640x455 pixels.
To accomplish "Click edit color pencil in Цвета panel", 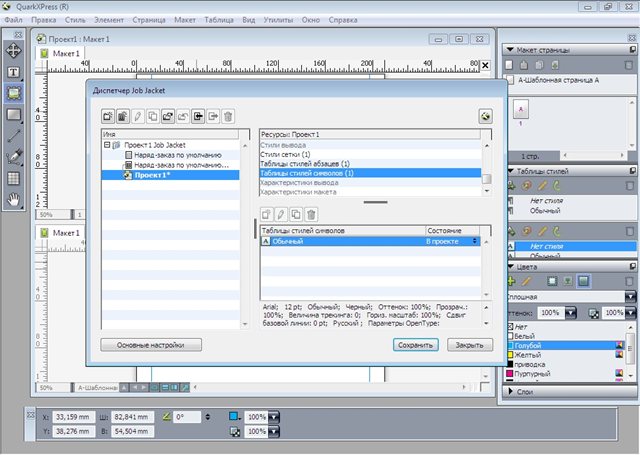I will [526, 281].
